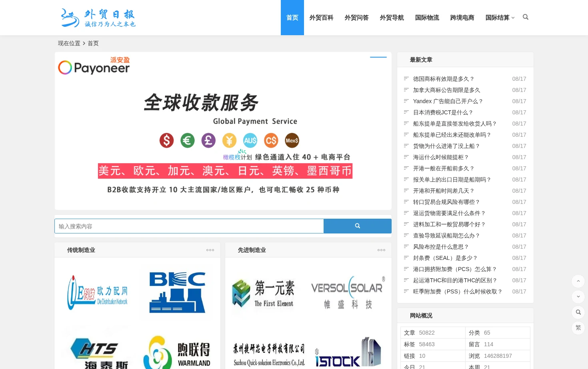This screenshot has height=369, width=588.
Task: Click the 外贸日报 site logo
Action: click(x=98, y=18)
